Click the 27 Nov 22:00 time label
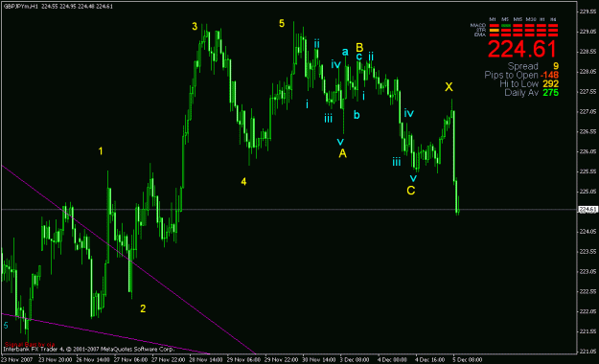 pos(168,360)
